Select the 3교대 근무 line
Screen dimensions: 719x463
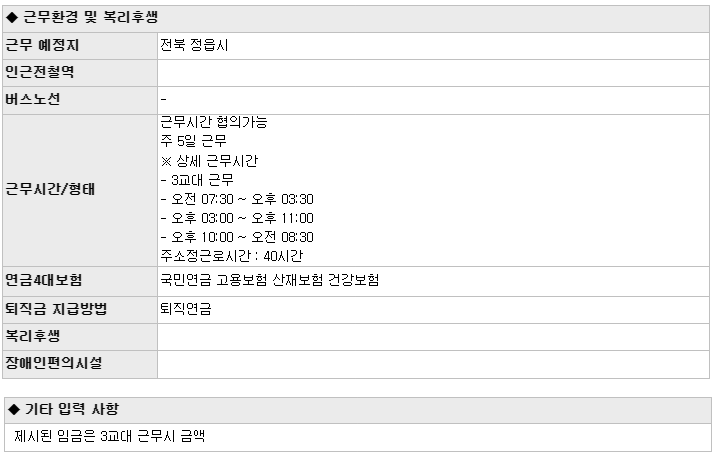coord(197,180)
